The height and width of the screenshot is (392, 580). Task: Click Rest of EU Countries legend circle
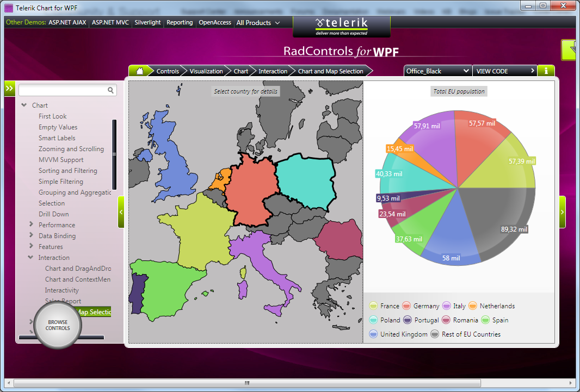tap(435, 334)
